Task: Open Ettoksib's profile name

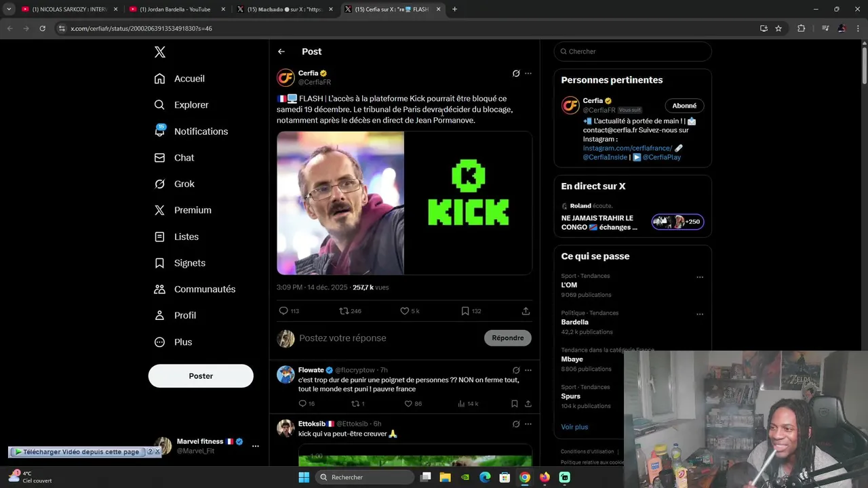Action: click(312, 424)
